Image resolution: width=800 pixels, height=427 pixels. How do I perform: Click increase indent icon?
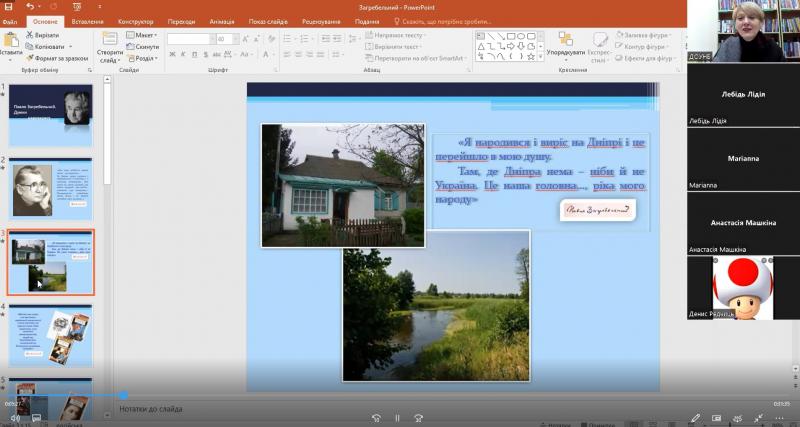tap(337, 39)
